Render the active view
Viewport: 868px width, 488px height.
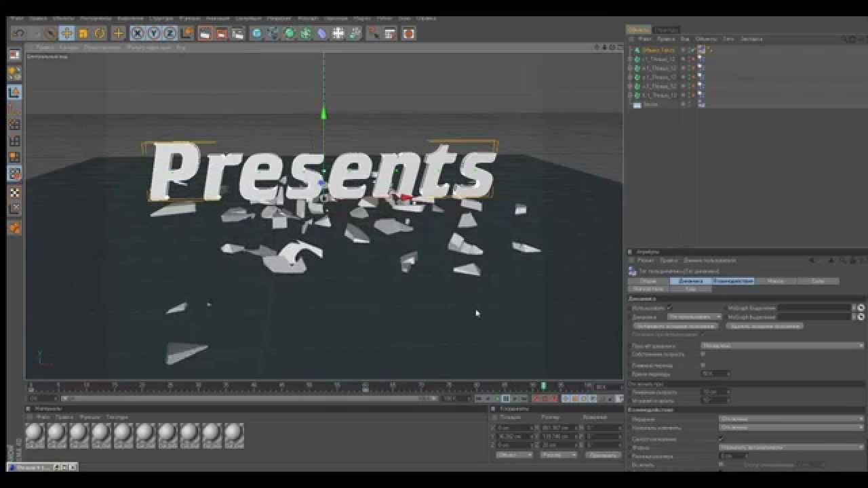tap(205, 33)
